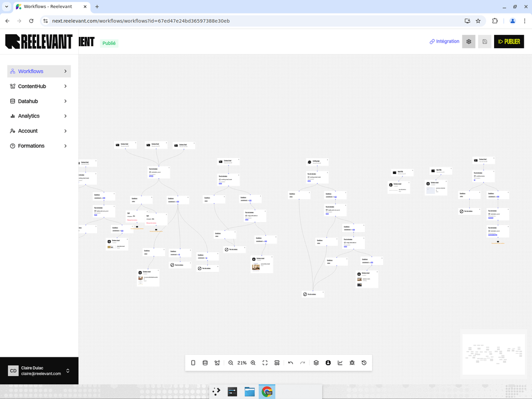Select Analytics in the sidebar

39,116
